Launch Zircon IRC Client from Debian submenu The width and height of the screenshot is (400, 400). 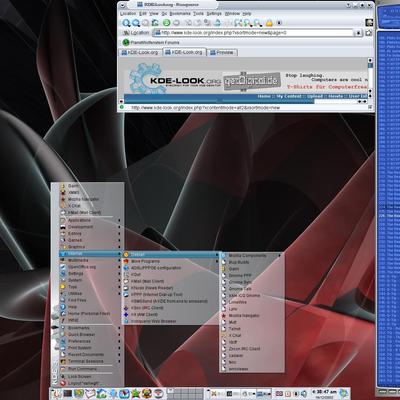252,349
